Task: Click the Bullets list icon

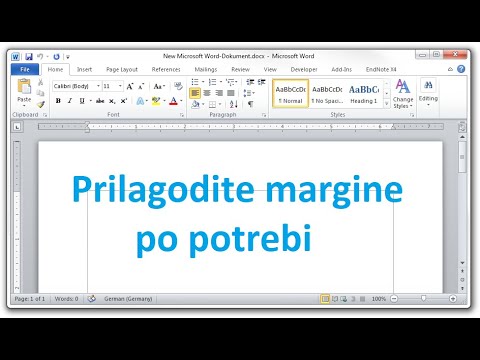Action: click(x=195, y=82)
